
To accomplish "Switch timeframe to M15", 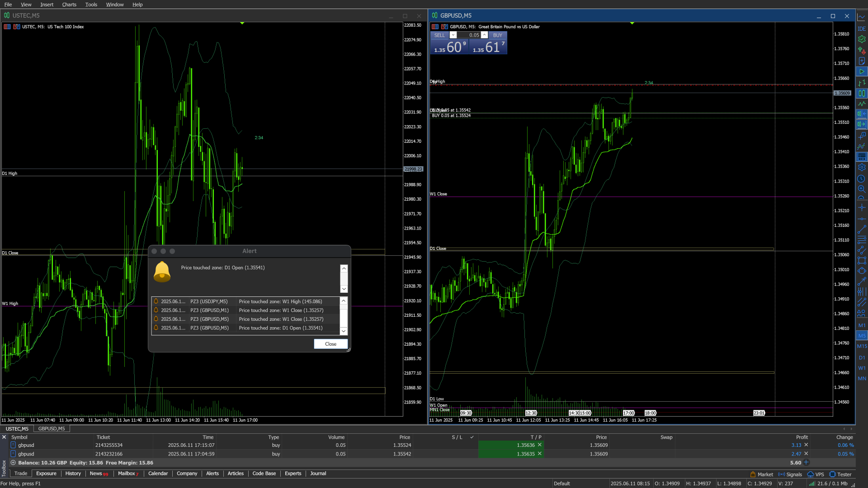I will 862,346.
